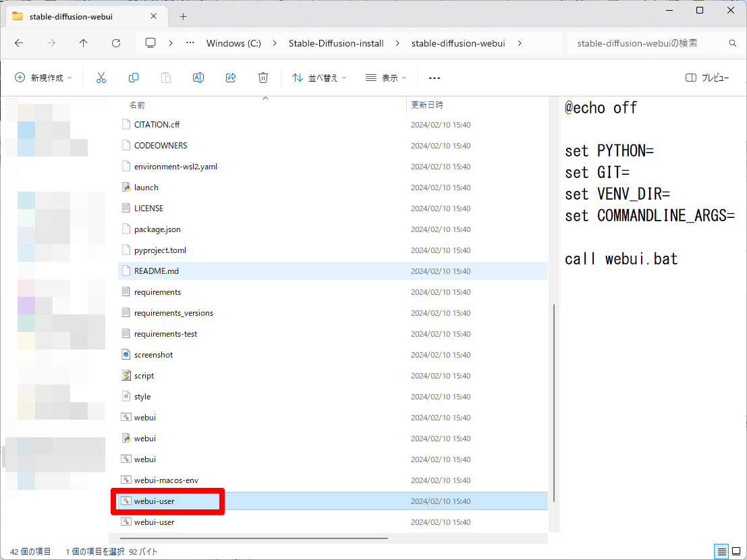The image size is (747, 560).
Task: Go up one folder level
Action: pyautogui.click(x=84, y=43)
